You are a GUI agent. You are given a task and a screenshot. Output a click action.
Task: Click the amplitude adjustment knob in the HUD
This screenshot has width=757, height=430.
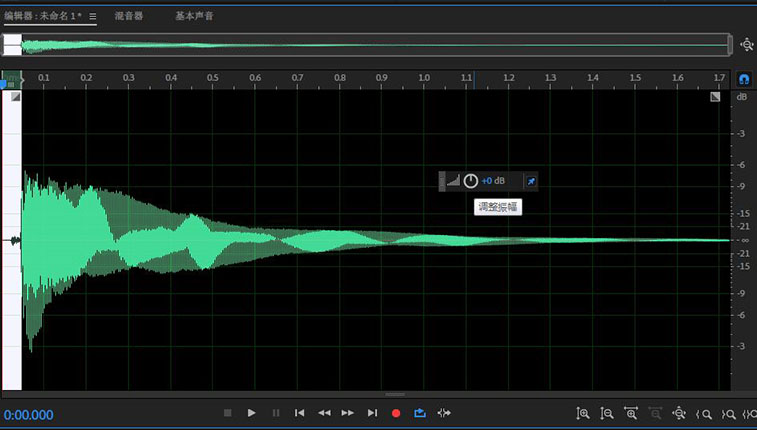pyautogui.click(x=471, y=181)
